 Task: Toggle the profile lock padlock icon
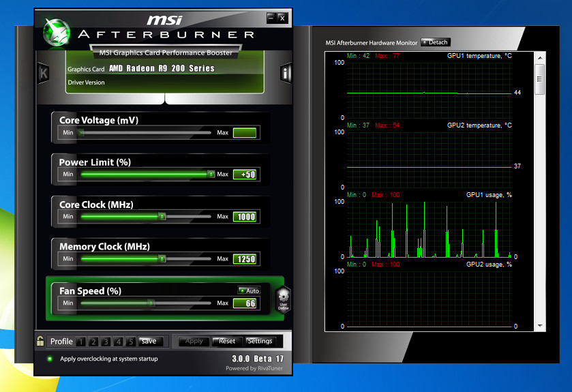point(40,341)
